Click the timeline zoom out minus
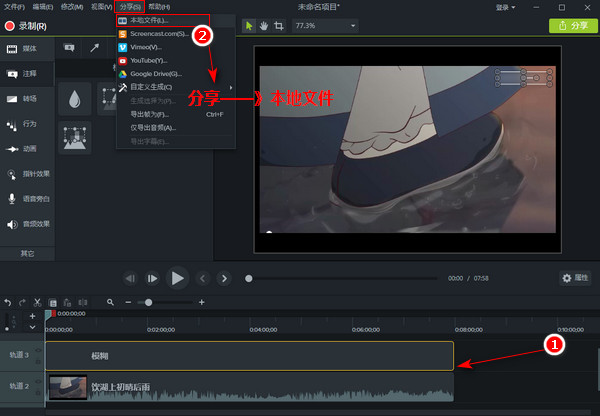 click(x=128, y=302)
